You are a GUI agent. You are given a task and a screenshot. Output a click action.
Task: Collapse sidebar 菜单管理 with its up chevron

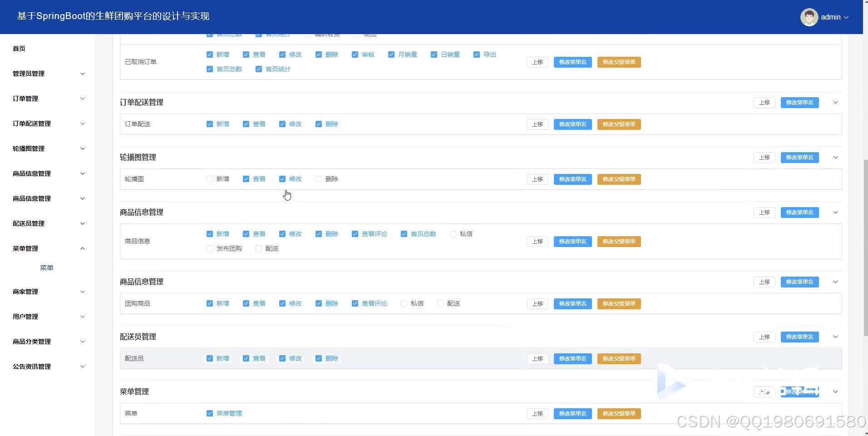pyautogui.click(x=83, y=248)
